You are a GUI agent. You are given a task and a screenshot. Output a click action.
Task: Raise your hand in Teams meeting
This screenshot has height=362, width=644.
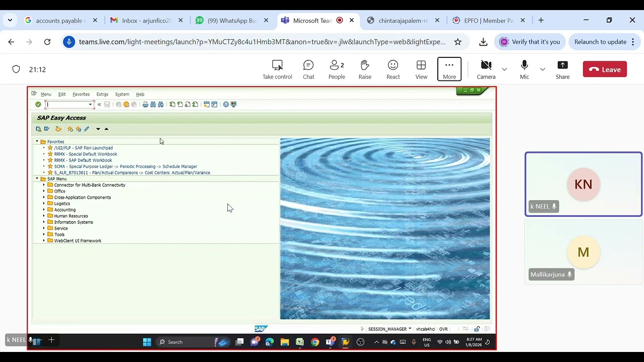click(x=365, y=69)
